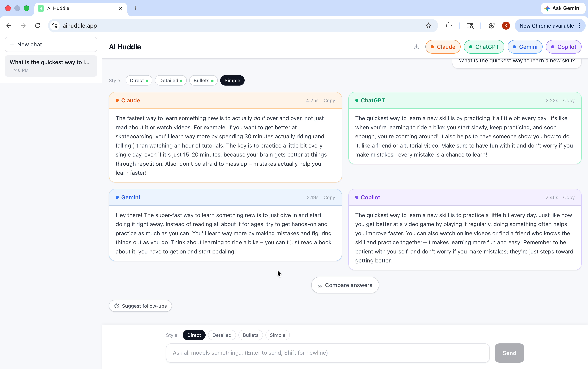This screenshot has height=369, width=588.
Task: Open the Chrome extensions puzzle icon
Action: (x=449, y=26)
